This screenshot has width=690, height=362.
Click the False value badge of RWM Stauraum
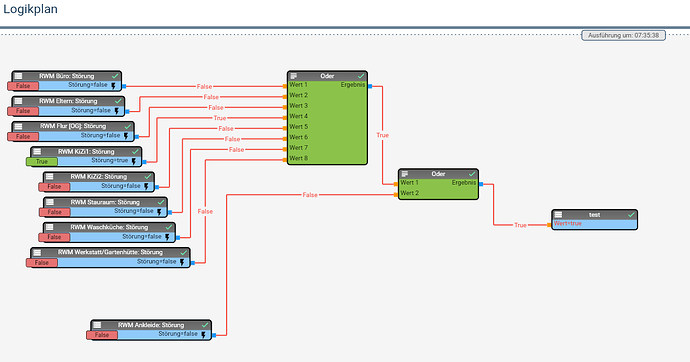54,212
